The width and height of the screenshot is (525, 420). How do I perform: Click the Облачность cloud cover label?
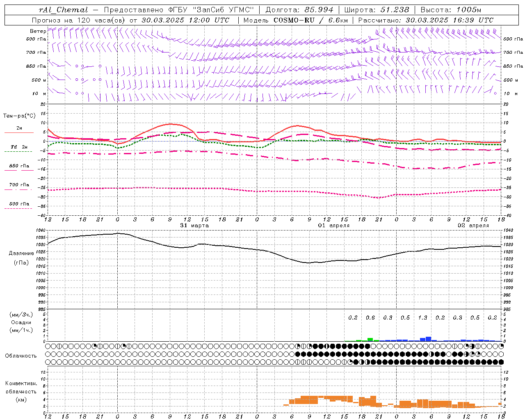click(x=21, y=356)
